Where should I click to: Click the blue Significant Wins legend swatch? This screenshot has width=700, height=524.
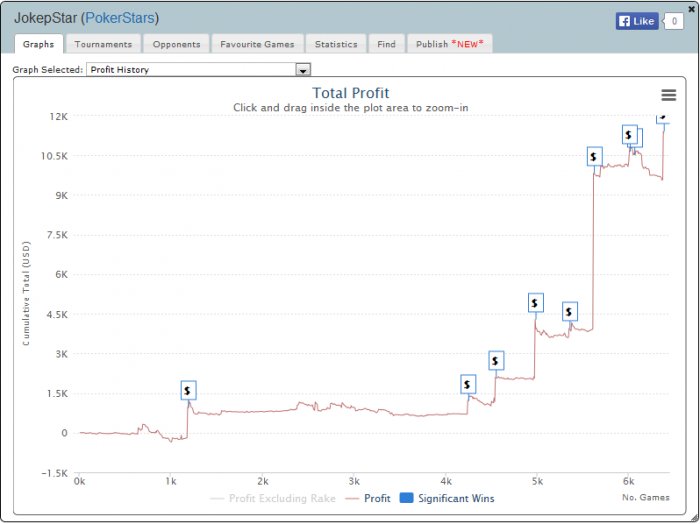[x=406, y=498]
